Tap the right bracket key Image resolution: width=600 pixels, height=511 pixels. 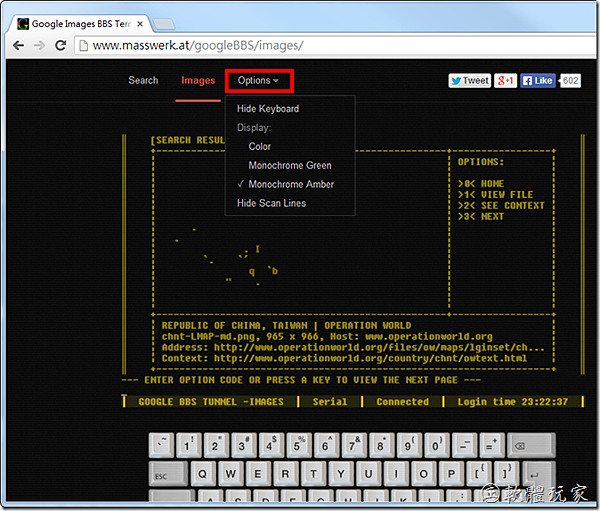click(x=506, y=473)
